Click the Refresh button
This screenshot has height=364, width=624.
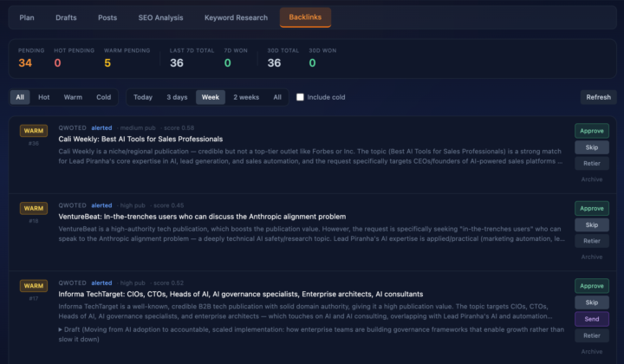point(598,97)
